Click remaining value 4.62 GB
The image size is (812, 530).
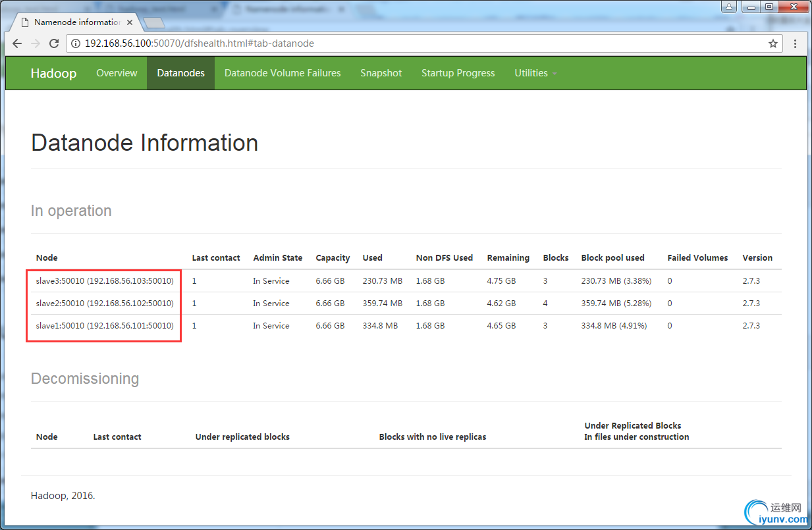(x=501, y=304)
